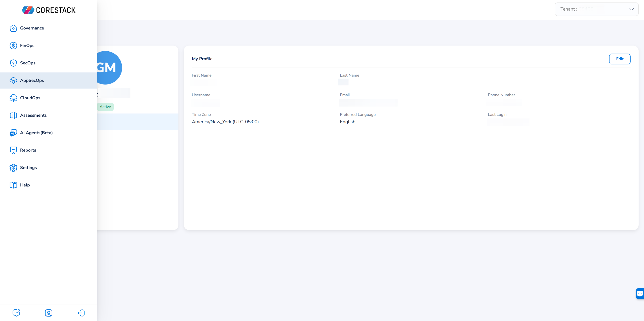Click the CloudOps cloud icon

coord(13,98)
